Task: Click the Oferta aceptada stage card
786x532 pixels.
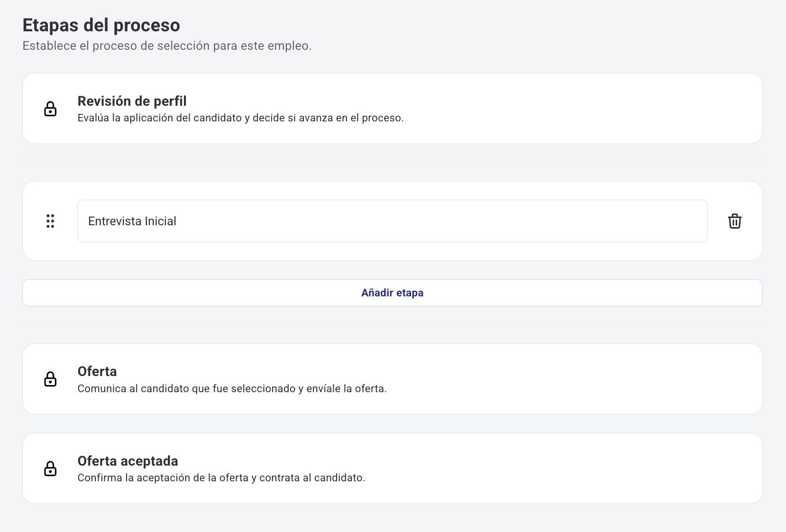Action: tap(392, 468)
